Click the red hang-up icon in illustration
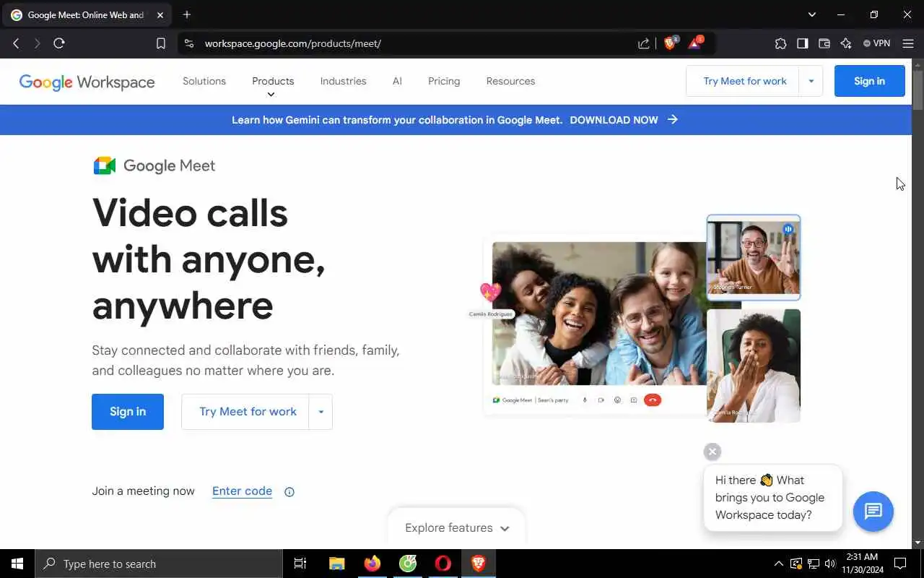This screenshot has height=578, width=924. click(x=653, y=400)
